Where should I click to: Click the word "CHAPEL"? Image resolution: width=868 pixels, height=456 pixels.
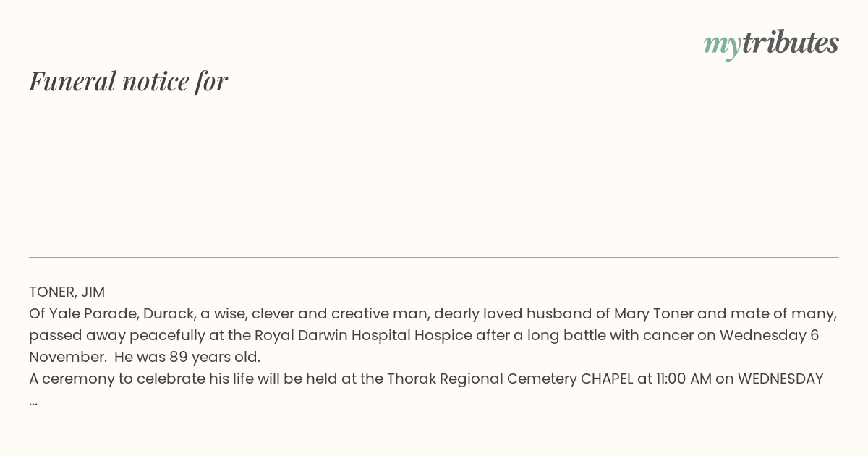pyautogui.click(x=607, y=379)
